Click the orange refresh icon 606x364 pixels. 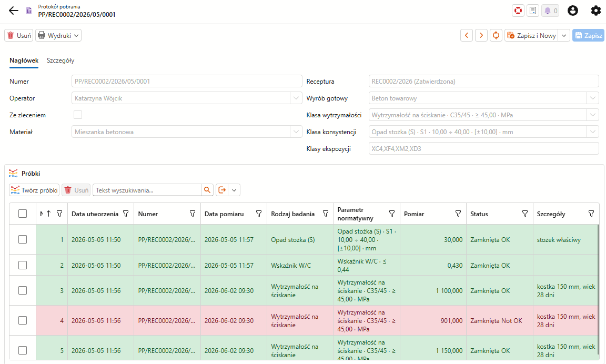tap(496, 36)
